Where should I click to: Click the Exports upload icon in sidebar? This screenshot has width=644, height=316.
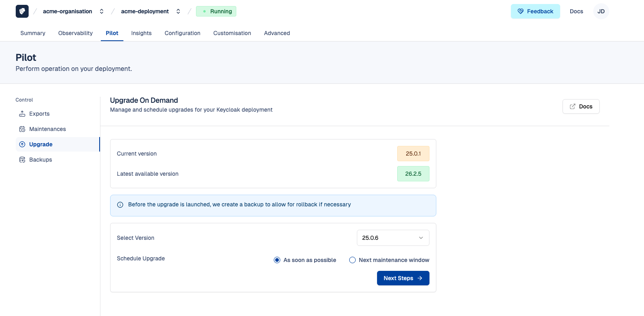click(22, 114)
